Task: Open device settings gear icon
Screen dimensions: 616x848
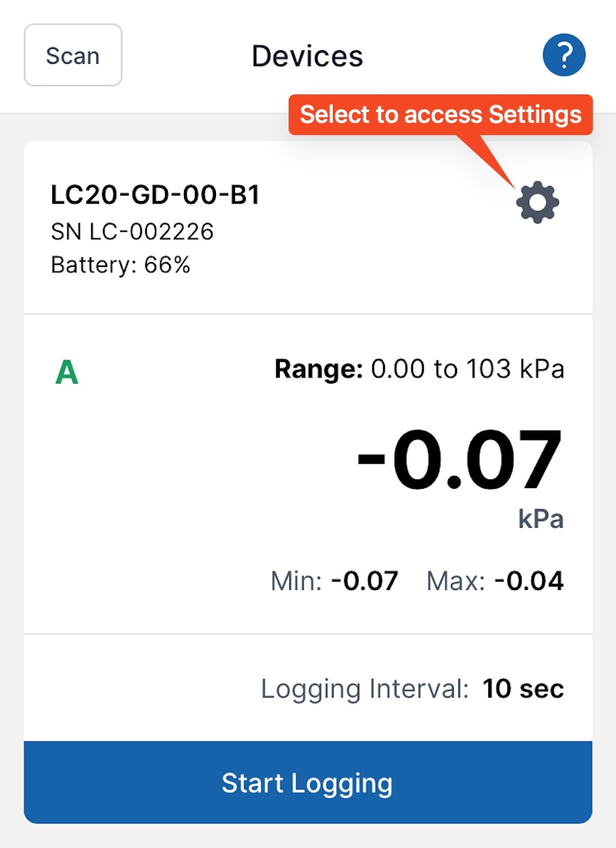Action: [537, 202]
